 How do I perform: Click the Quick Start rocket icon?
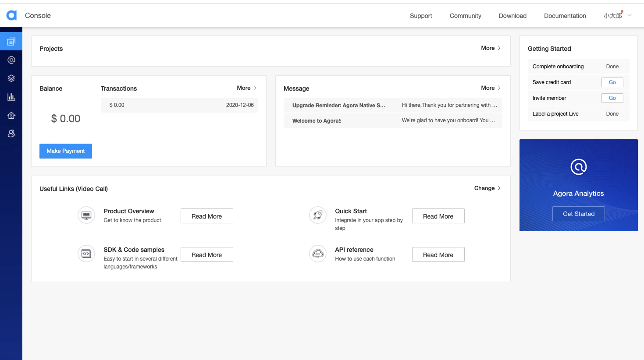[318, 215]
